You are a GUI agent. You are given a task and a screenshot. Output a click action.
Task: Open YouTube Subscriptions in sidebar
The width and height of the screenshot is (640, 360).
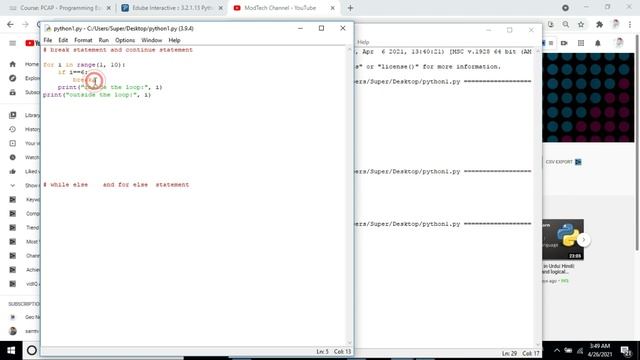pyautogui.click(x=24, y=92)
